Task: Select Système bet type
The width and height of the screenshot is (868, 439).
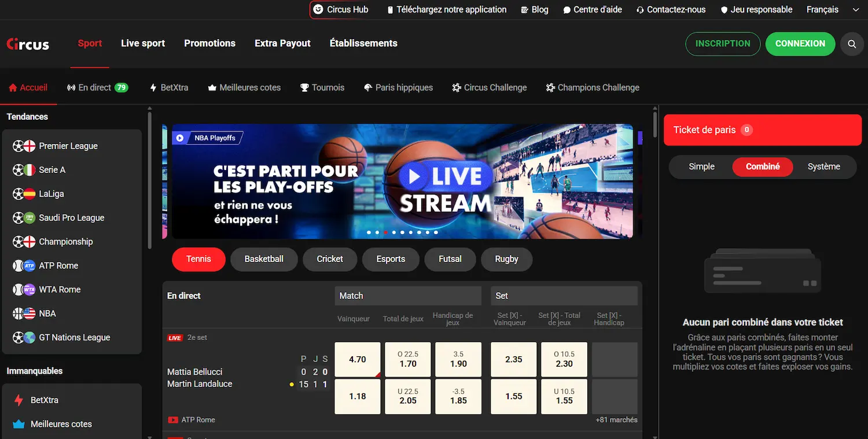Action: (824, 167)
